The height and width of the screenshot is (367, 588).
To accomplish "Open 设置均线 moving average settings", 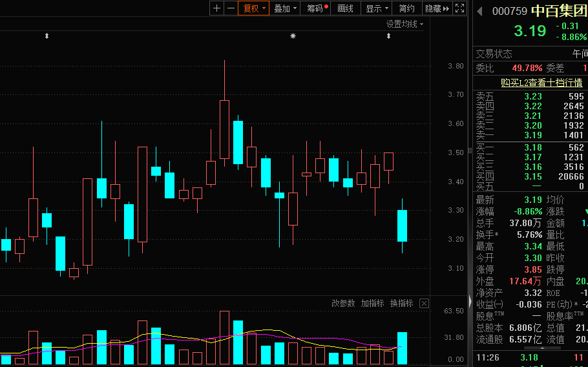I will 404,24.
